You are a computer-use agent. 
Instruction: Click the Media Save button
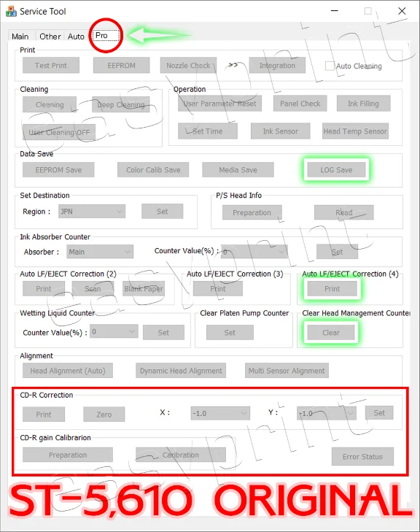pos(238,169)
